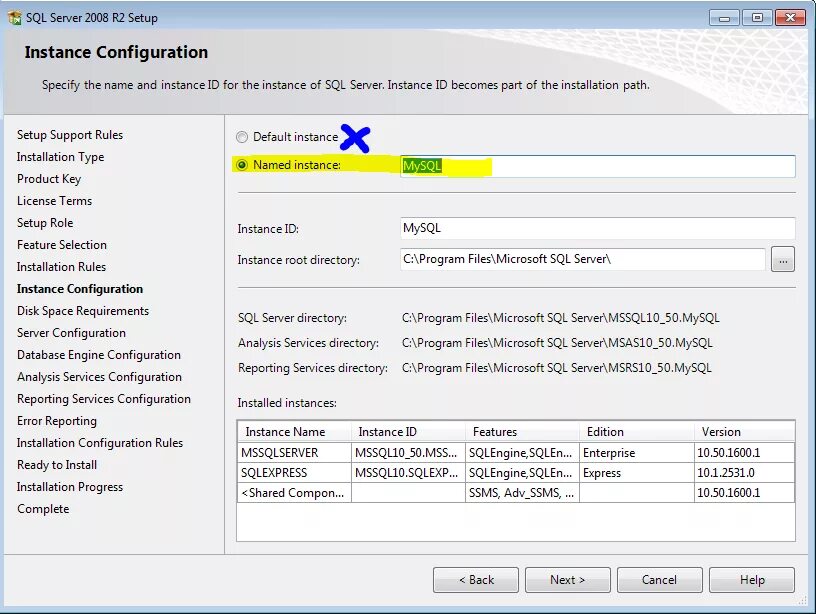Click version 10.1.2531.0 cell
The image size is (816, 614).
(x=745, y=473)
